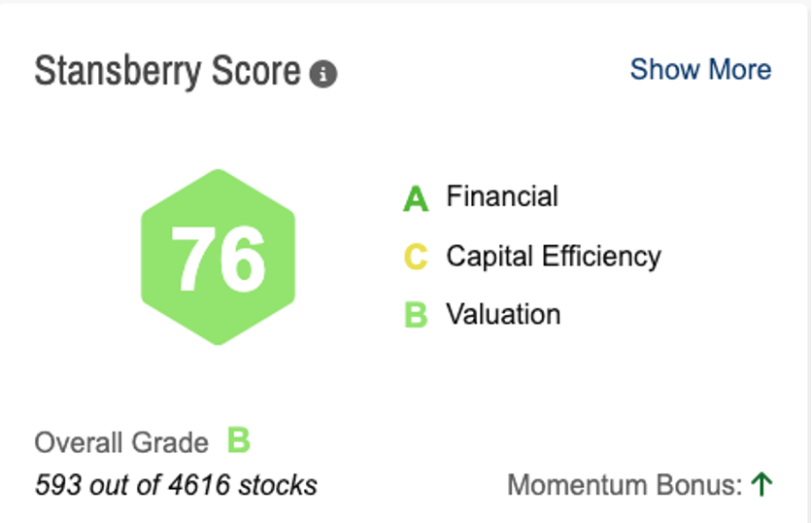Viewport: 812px width, 523px height.
Task: Select the Capital Efficiency label
Action: pyautogui.click(x=554, y=257)
